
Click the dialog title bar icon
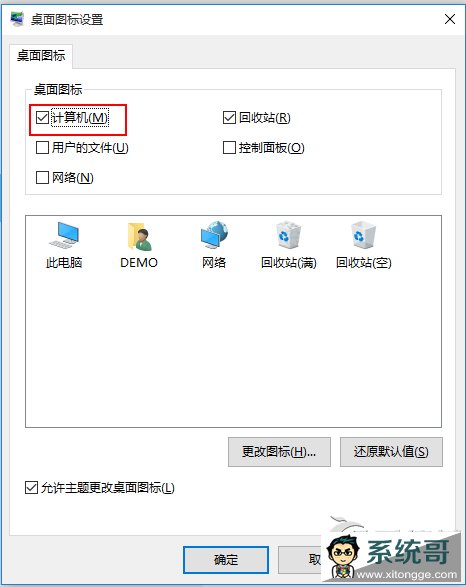[x=17, y=19]
